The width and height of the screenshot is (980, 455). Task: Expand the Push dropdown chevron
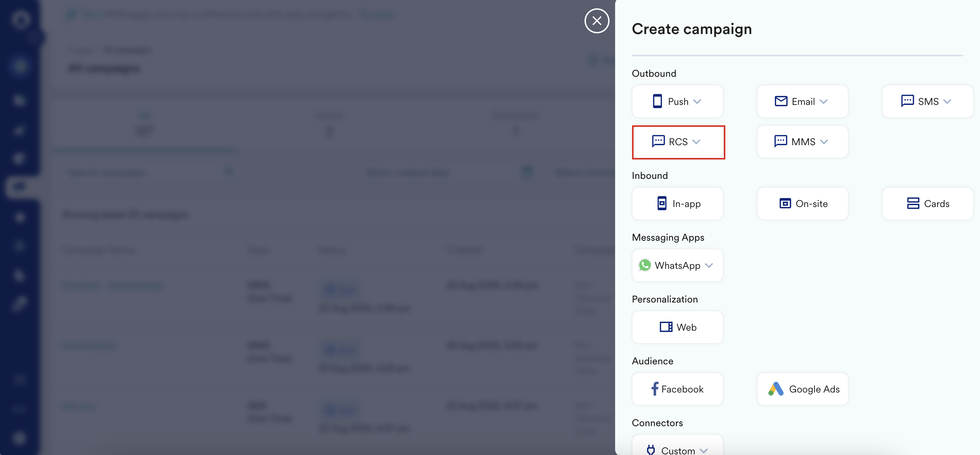[x=697, y=102]
